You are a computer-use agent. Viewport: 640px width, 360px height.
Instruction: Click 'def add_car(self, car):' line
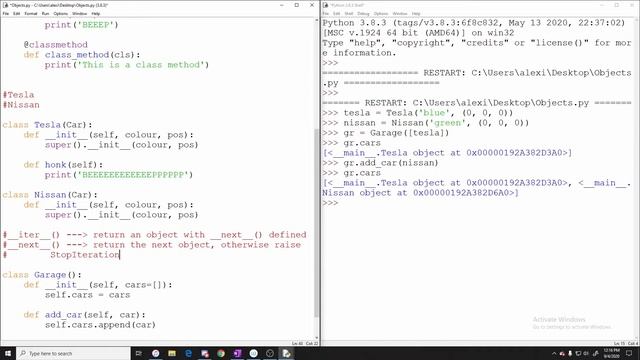pos(84,315)
